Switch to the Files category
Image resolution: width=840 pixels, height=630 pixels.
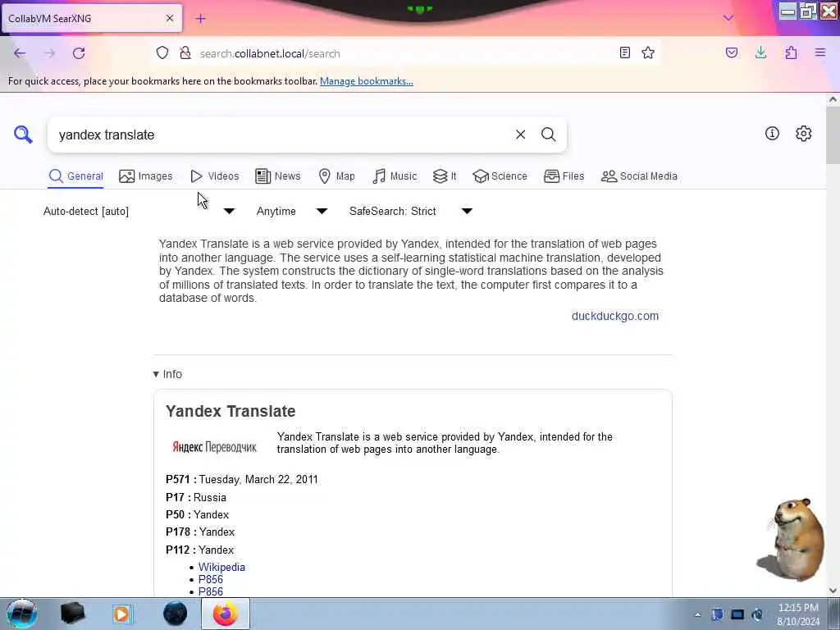click(x=564, y=176)
